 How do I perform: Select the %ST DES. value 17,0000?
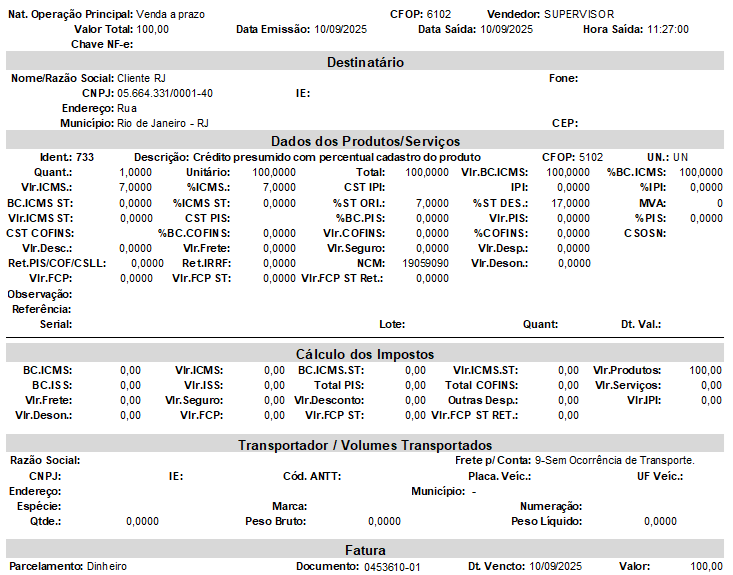[570, 203]
